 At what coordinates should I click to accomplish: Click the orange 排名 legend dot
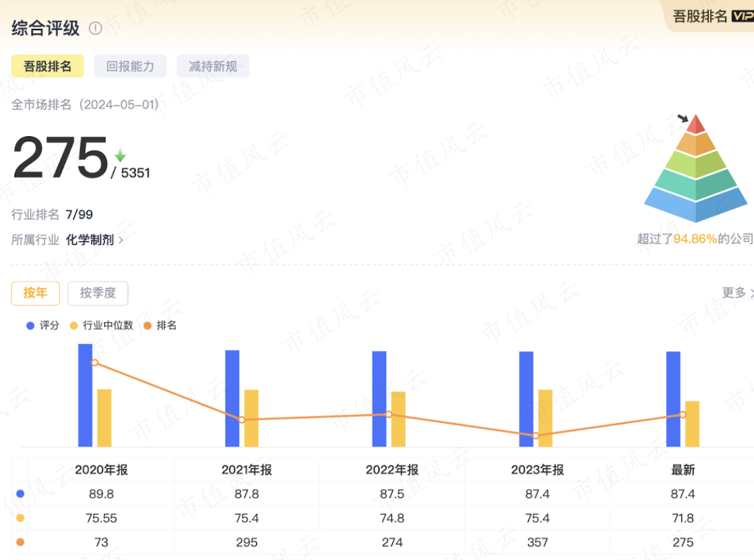click(147, 326)
